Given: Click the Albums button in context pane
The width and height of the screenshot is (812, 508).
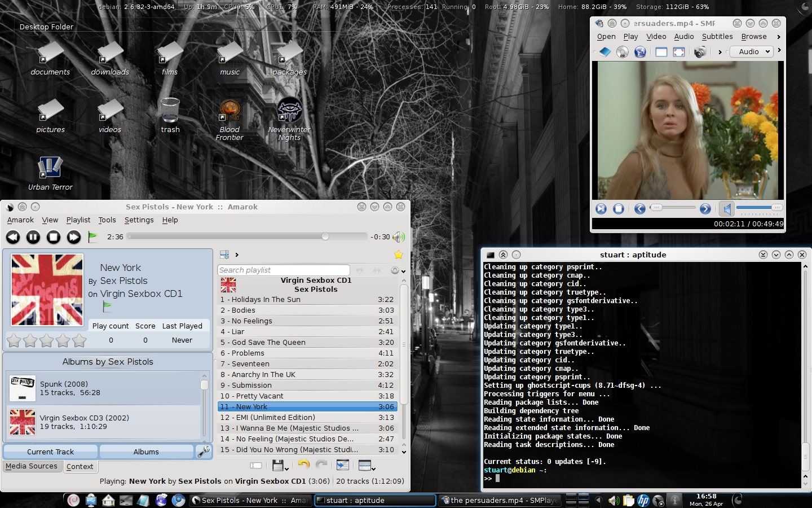Looking at the screenshot, I should (146, 452).
